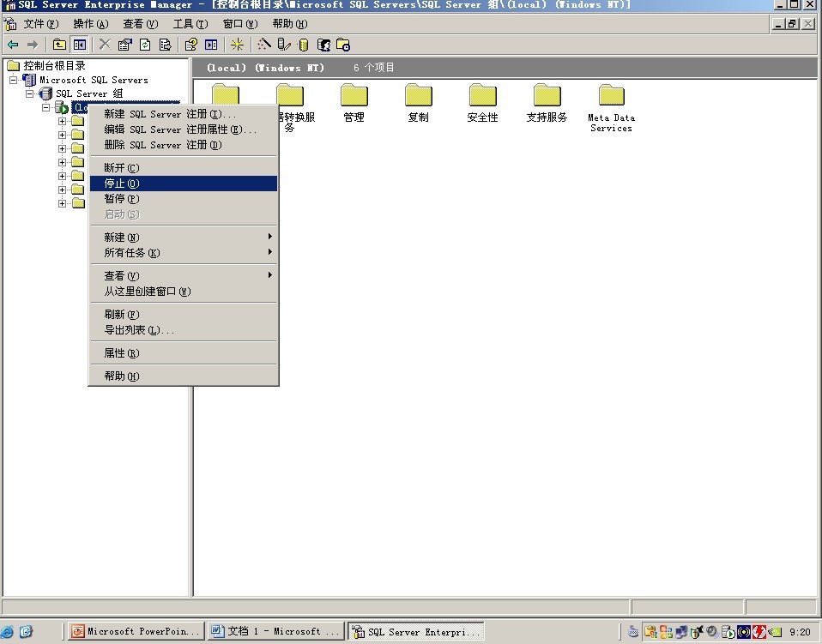Image resolution: width=822 pixels, height=644 pixels.
Task: Open the 管理 folder icon
Action: (x=354, y=103)
